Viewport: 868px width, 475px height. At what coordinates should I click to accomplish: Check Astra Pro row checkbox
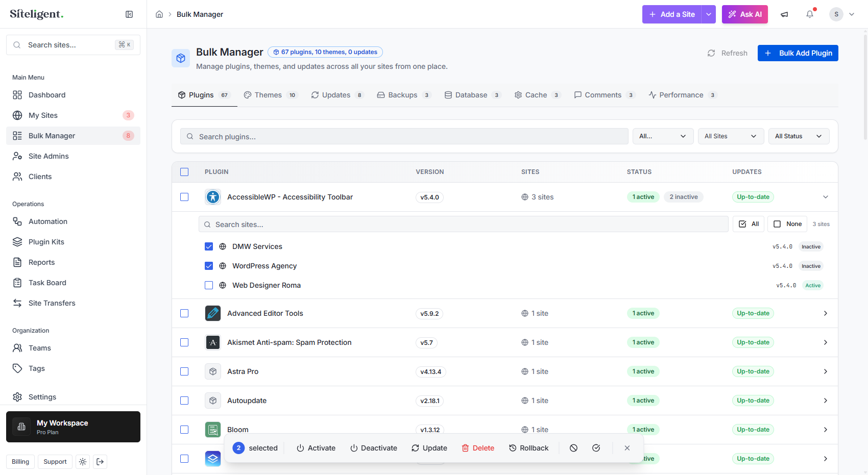point(184,371)
